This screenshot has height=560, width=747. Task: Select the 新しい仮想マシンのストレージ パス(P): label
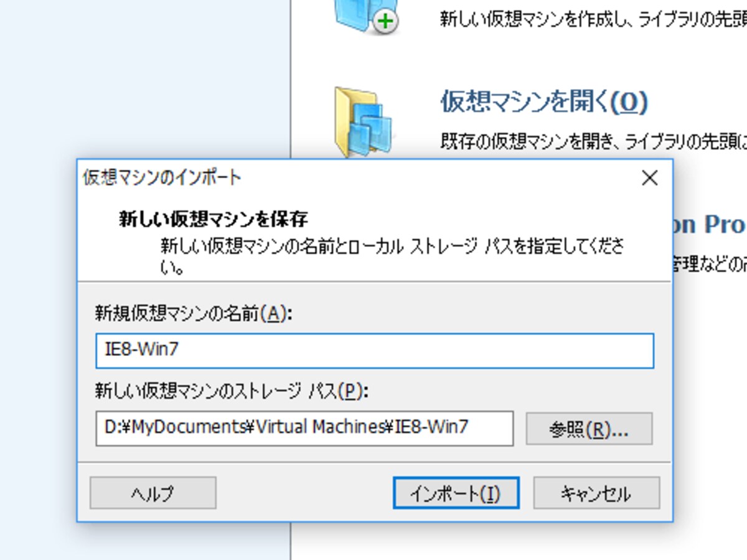click(x=232, y=390)
